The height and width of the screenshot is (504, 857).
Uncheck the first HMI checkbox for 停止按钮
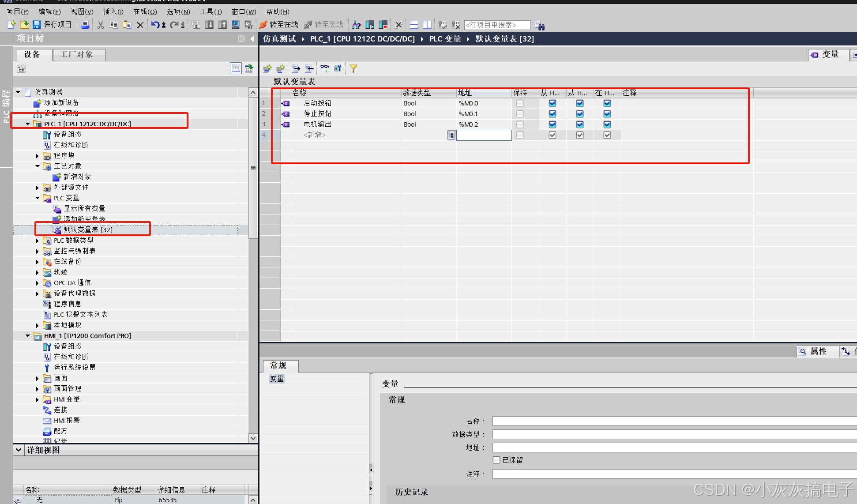point(552,114)
